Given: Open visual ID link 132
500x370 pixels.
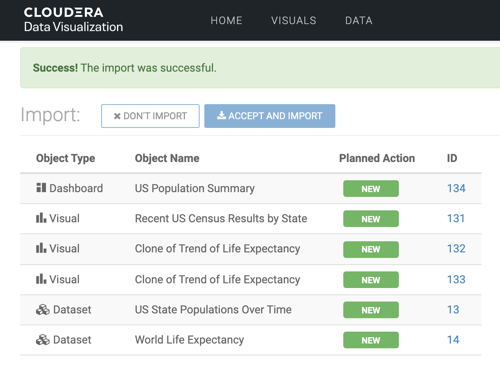Looking at the screenshot, I should tap(456, 248).
